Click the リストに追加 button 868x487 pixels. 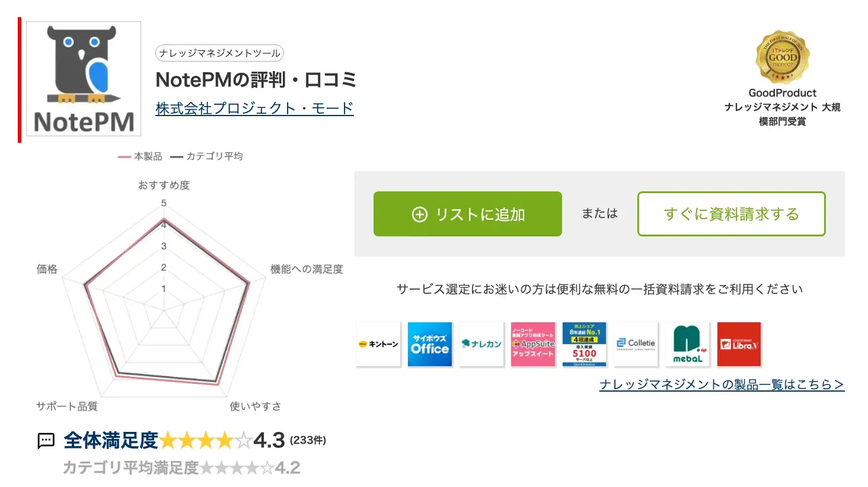point(467,214)
